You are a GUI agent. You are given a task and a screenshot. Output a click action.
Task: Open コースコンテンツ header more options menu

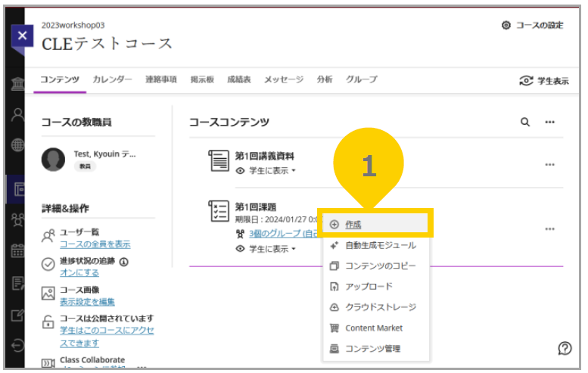(x=549, y=122)
